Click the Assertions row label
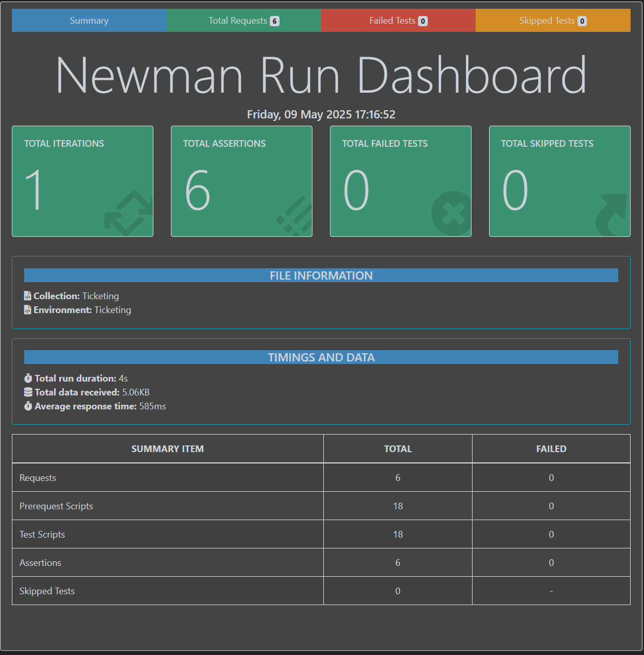 (x=41, y=563)
